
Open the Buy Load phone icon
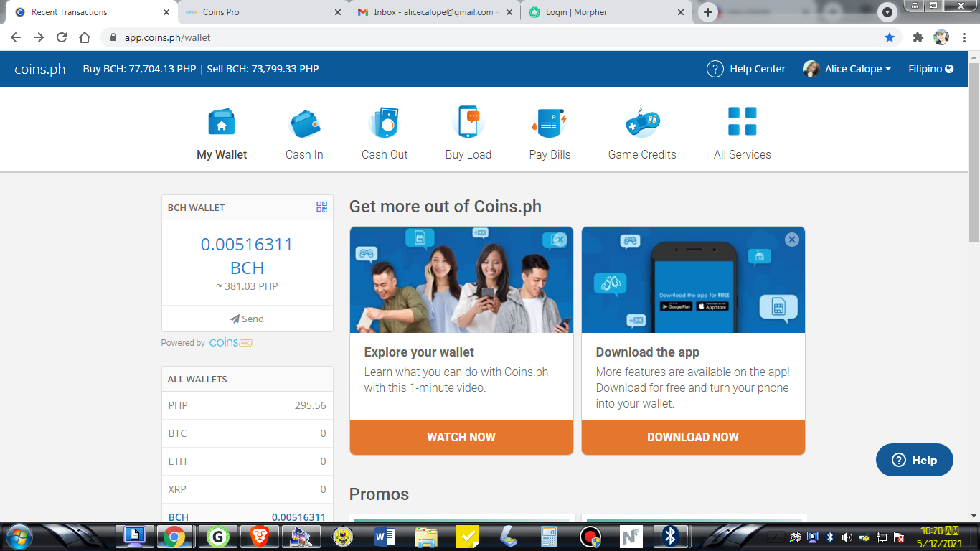pyautogui.click(x=468, y=121)
